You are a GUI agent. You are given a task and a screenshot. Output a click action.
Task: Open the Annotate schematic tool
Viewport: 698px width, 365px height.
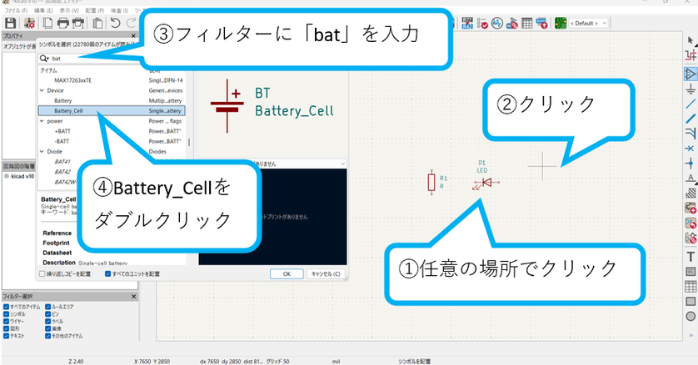click(x=467, y=23)
